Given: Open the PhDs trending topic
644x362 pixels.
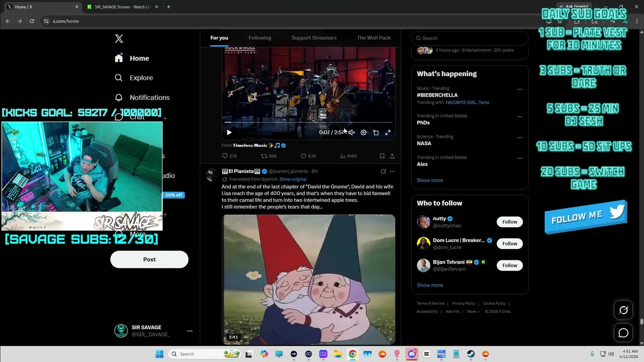Looking at the screenshot, I should click(423, 123).
